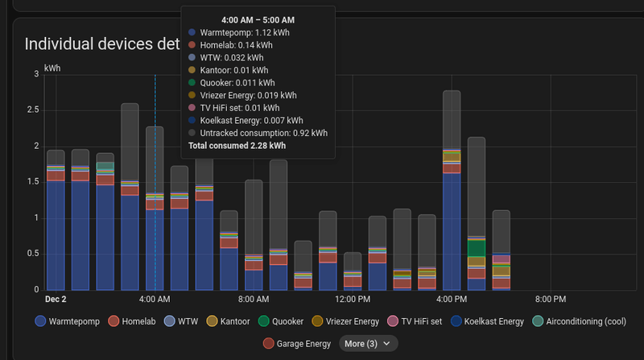Screen dimensions: 644x360
Task: Click Homelab: 0.14 kWh tooltip row
Action: click(230, 45)
